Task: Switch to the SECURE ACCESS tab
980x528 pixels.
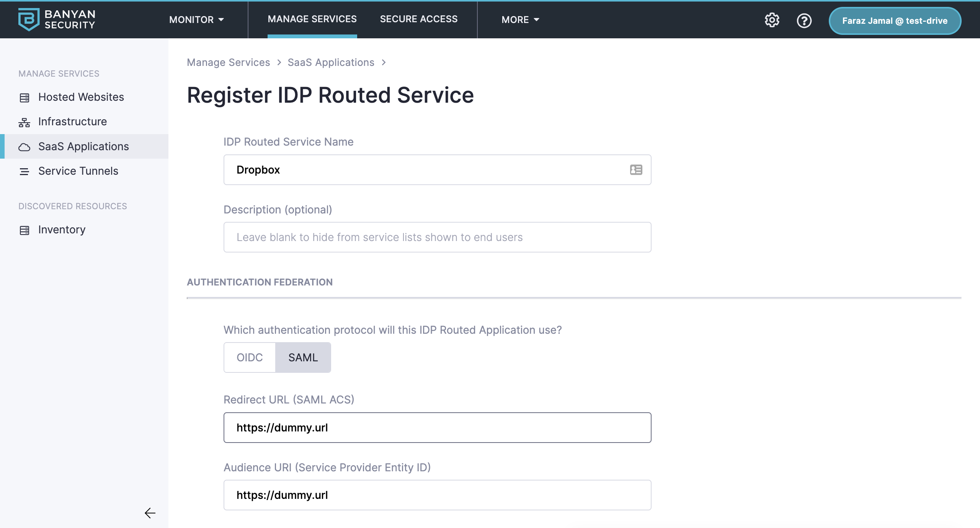Action: tap(418, 19)
